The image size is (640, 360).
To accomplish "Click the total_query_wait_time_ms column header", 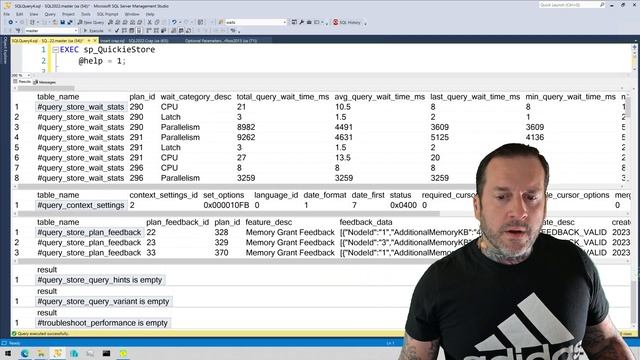I will [283, 97].
